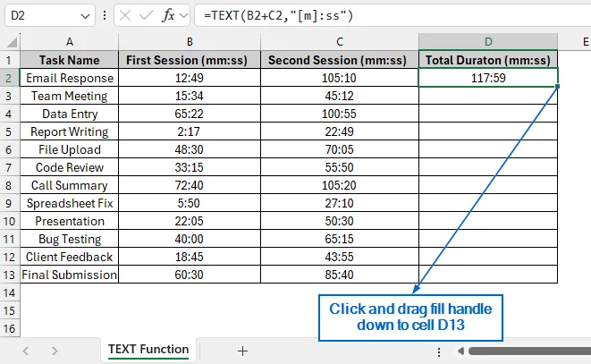Click the Enter checkmark icon in formula bar
This screenshot has width=591, height=364.
tap(147, 15)
